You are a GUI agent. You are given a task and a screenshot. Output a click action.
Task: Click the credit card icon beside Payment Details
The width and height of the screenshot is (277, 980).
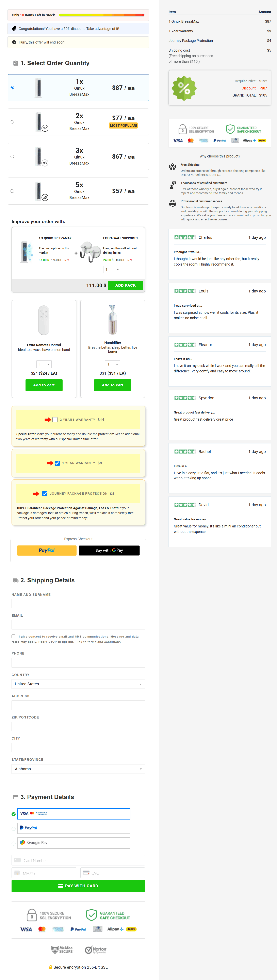(x=16, y=797)
